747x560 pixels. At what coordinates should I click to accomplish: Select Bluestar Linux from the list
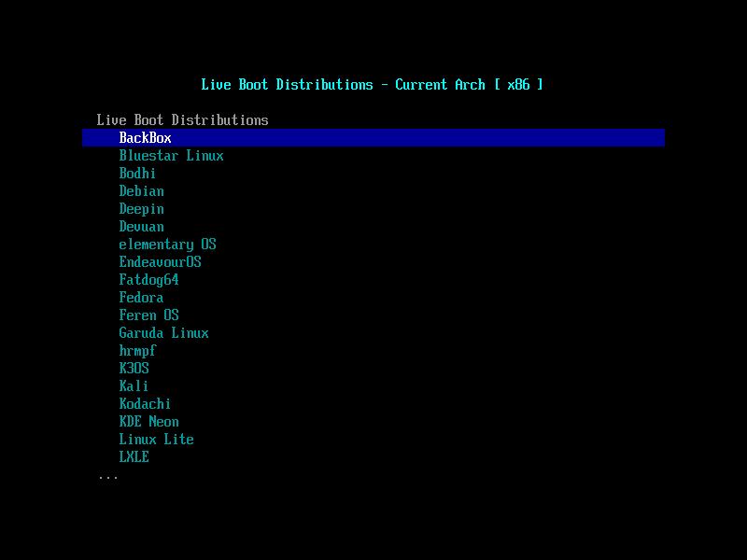coord(170,155)
